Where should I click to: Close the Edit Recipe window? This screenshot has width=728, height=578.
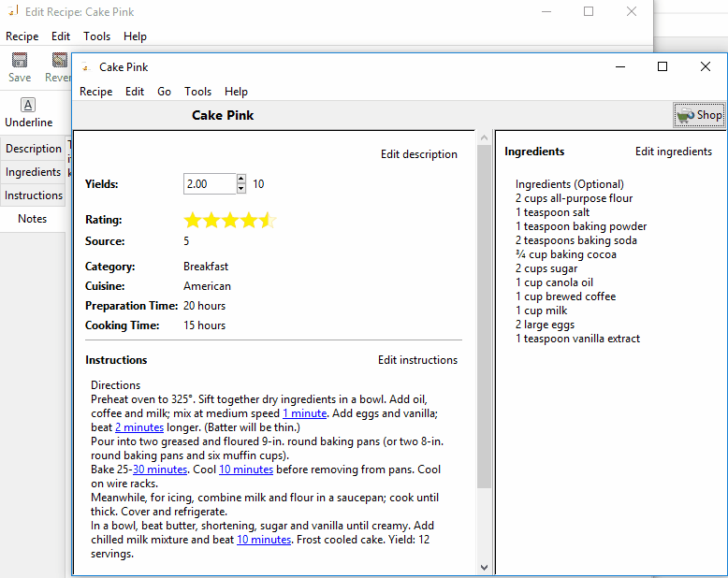[x=632, y=11]
